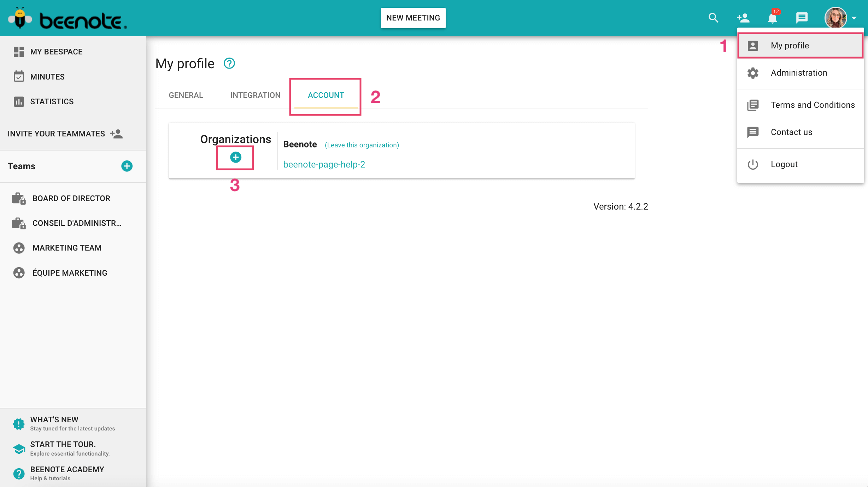Choose Contact us in menu
868x487 pixels.
pos(800,132)
